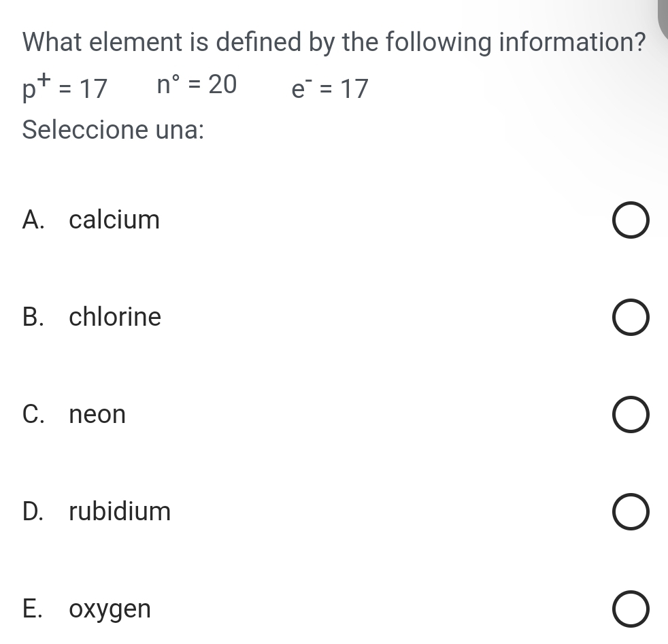Image resolution: width=668 pixels, height=644 pixels.
Task: Click the "B." option letter
Action: (x=33, y=317)
